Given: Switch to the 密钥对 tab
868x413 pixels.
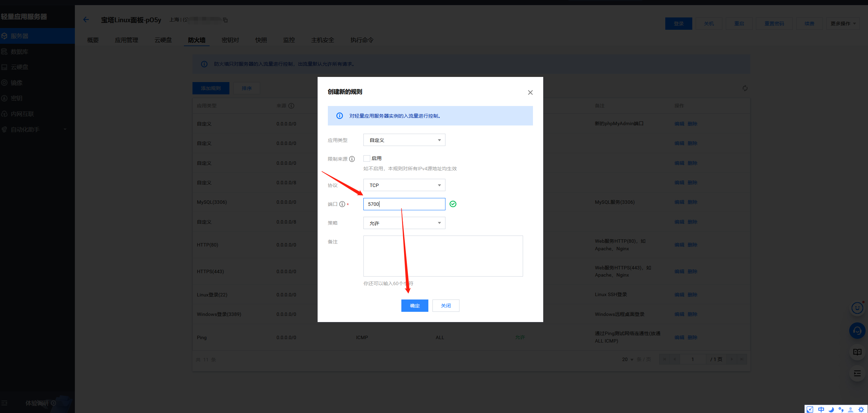Looking at the screenshot, I should pyautogui.click(x=230, y=40).
